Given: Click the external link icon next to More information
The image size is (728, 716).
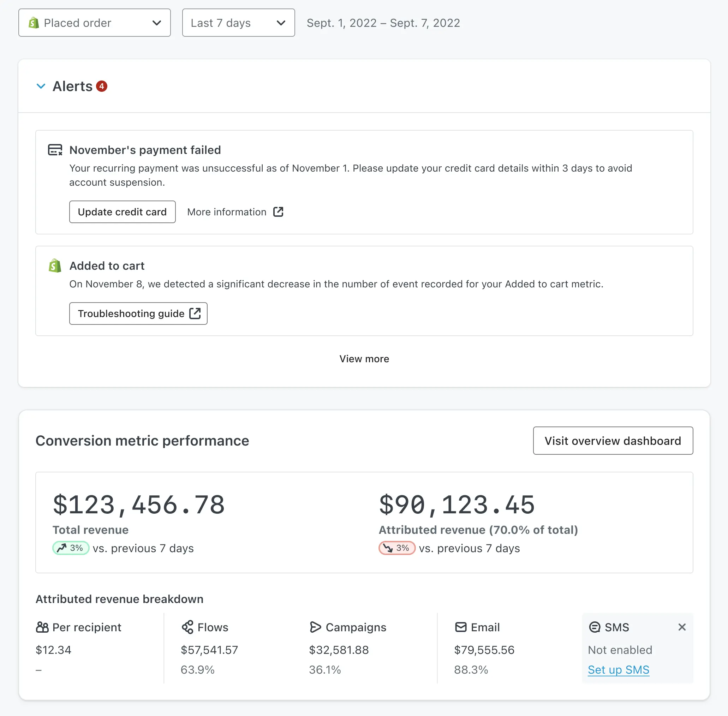Looking at the screenshot, I should click(x=278, y=212).
